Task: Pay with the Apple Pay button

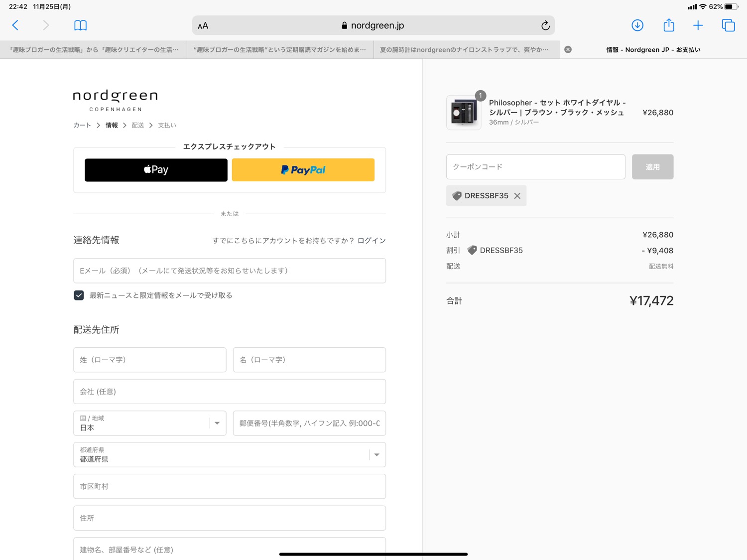Action: (156, 170)
